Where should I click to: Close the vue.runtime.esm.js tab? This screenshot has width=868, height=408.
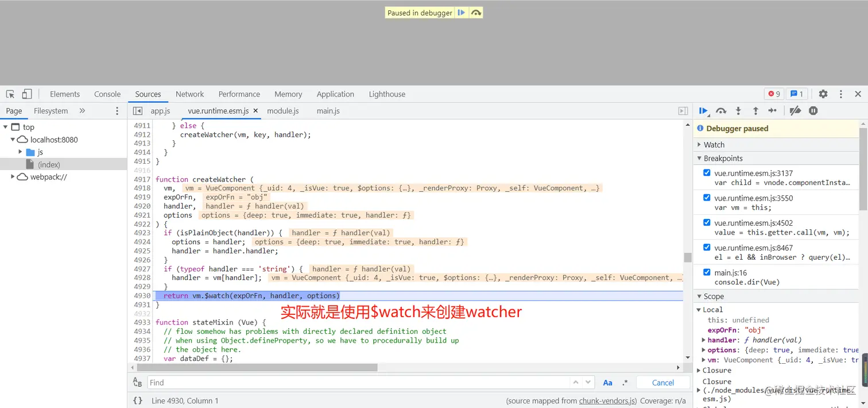point(255,111)
